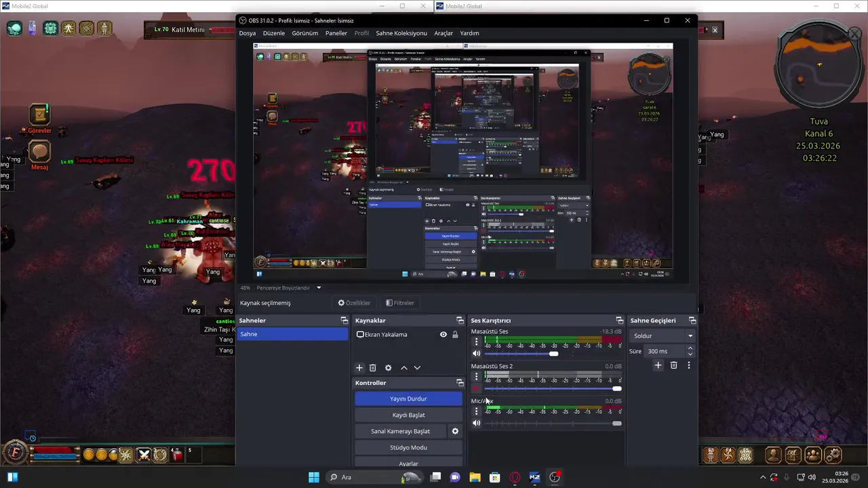Open transition properties three-dot menu

pos(689,365)
